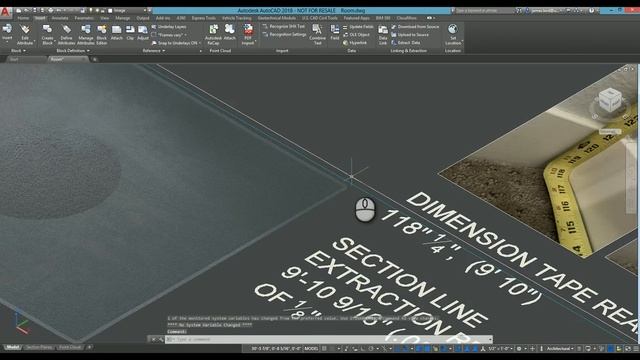
Task: Type in the command line input field
Action: point(329,339)
